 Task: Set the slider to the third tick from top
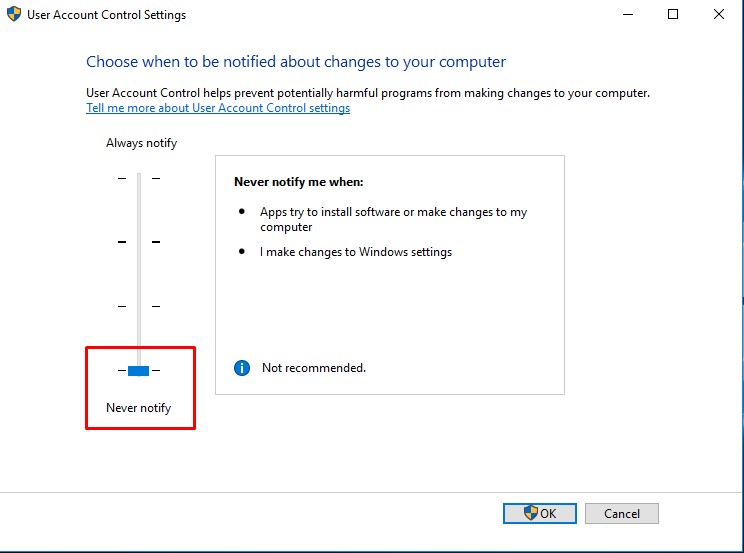pos(139,306)
